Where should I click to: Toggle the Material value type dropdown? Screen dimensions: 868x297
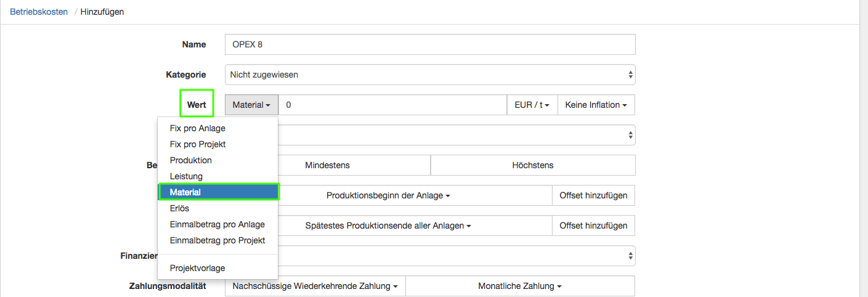[x=251, y=105]
